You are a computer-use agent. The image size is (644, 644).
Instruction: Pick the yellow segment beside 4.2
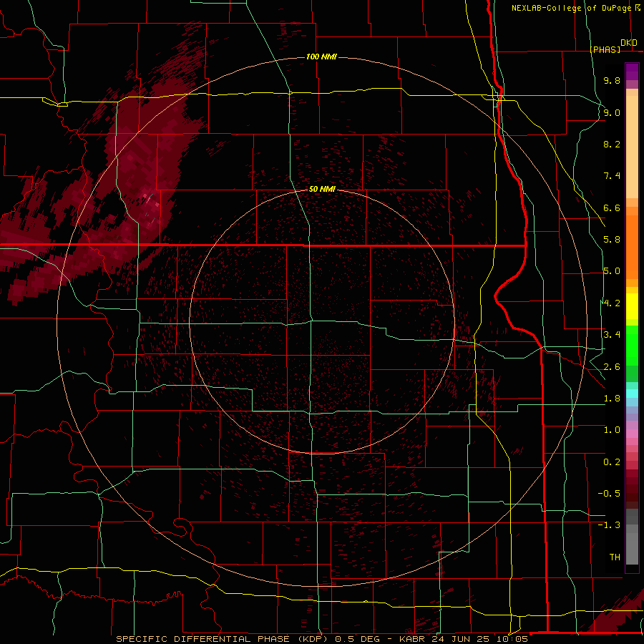pos(632,306)
